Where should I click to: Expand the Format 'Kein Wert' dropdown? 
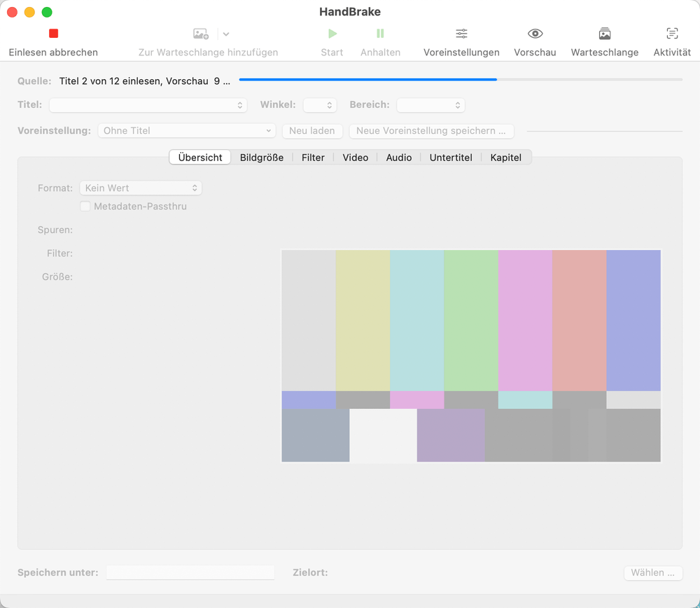[x=141, y=188]
